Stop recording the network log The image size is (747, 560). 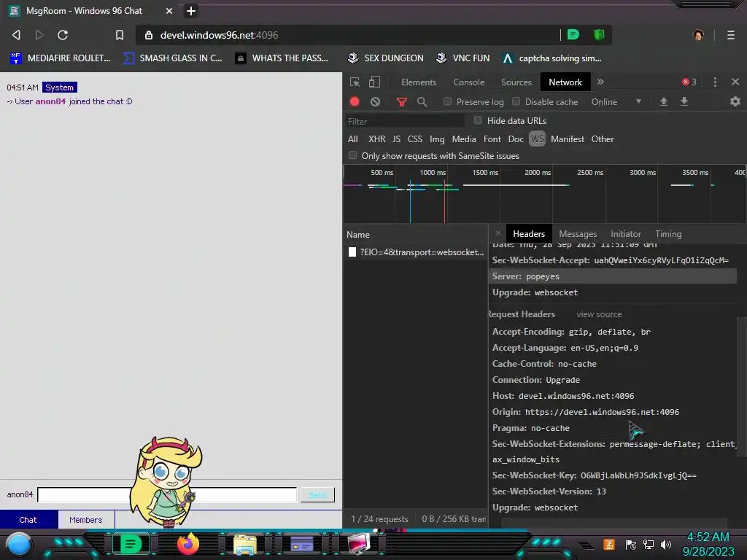point(355,101)
